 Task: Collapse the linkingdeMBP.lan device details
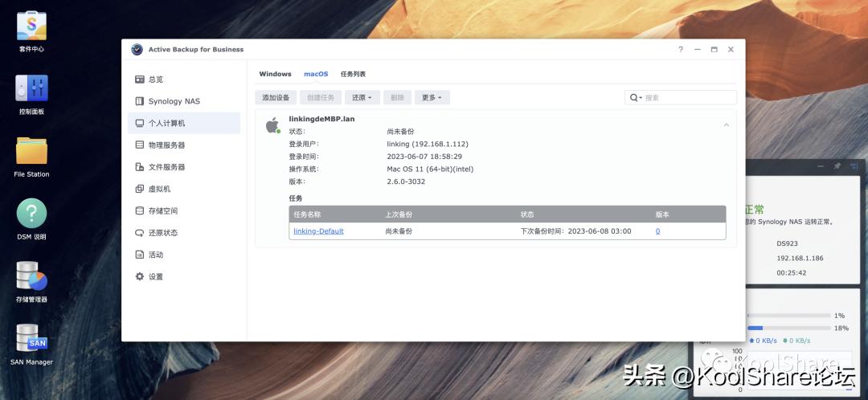727,125
